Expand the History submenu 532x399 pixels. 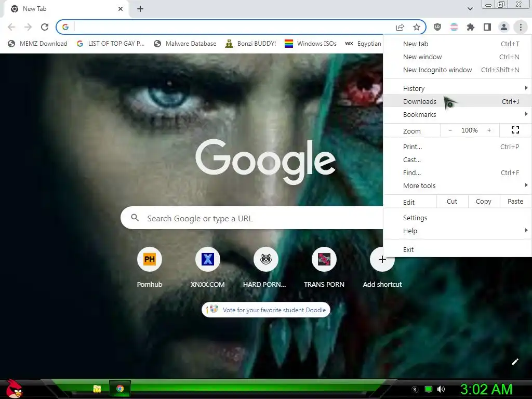coord(457,88)
